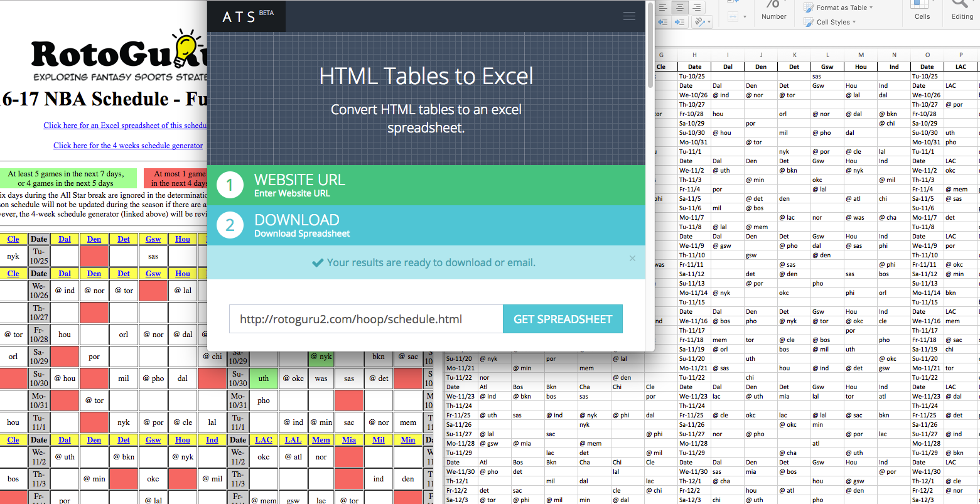The height and width of the screenshot is (504, 980).
Task: Click the GET SPREADSHEET button
Action: pyautogui.click(x=563, y=319)
